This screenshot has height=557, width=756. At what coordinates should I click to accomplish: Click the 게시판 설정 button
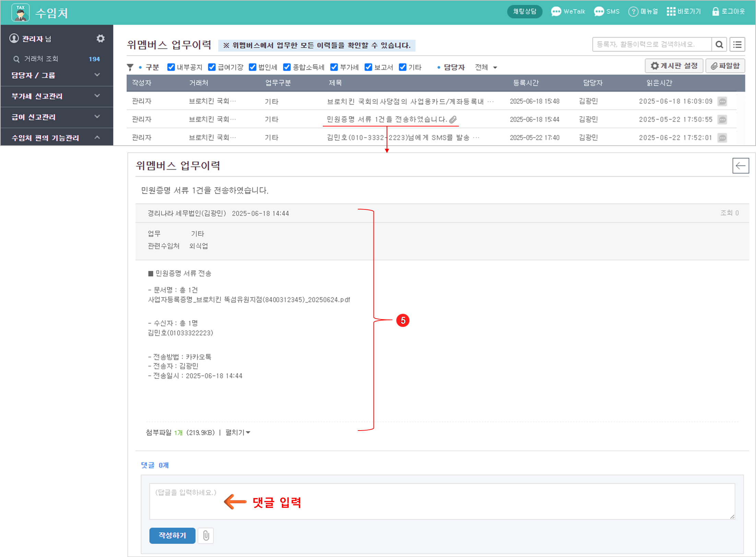point(674,66)
